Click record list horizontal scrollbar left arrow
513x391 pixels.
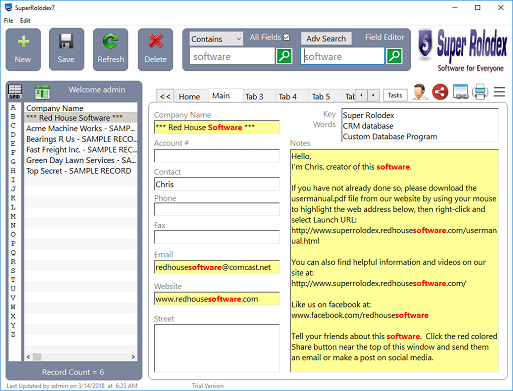(28, 357)
